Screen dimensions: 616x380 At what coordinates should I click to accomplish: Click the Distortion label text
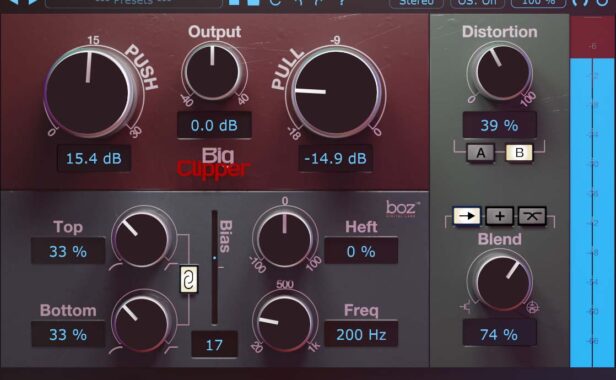pyautogui.click(x=499, y=32)
